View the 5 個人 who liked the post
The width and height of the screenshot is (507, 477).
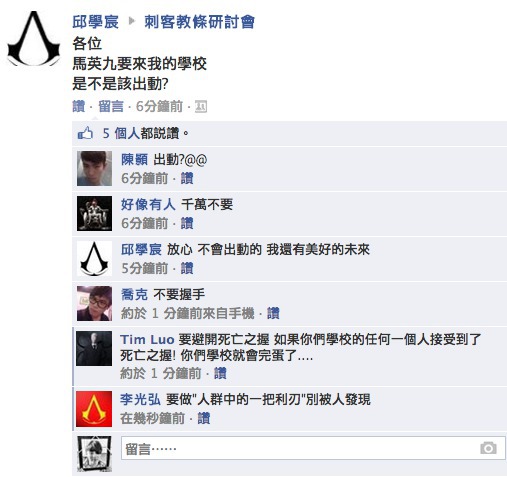(x=121, y=133)
